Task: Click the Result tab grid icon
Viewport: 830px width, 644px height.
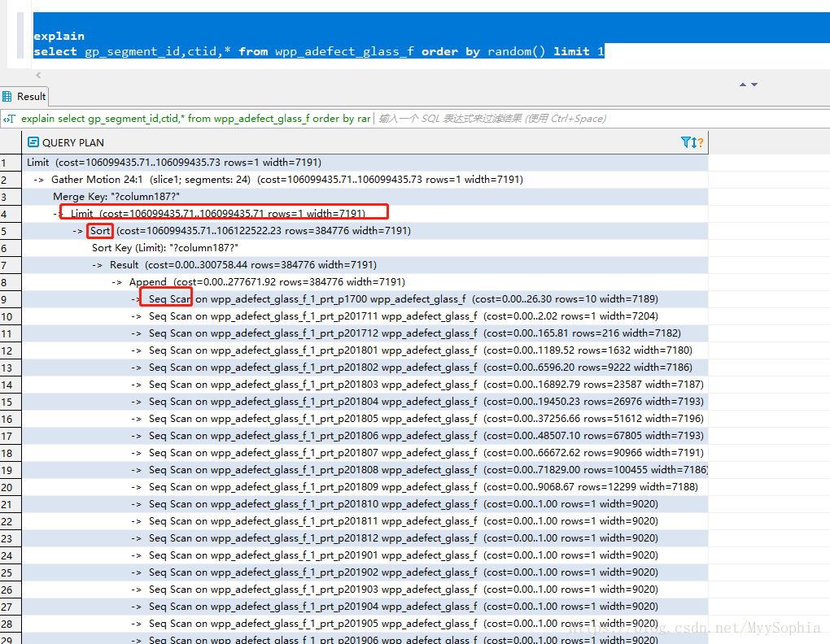Action: pyautogui.click(x=7, y=96)
